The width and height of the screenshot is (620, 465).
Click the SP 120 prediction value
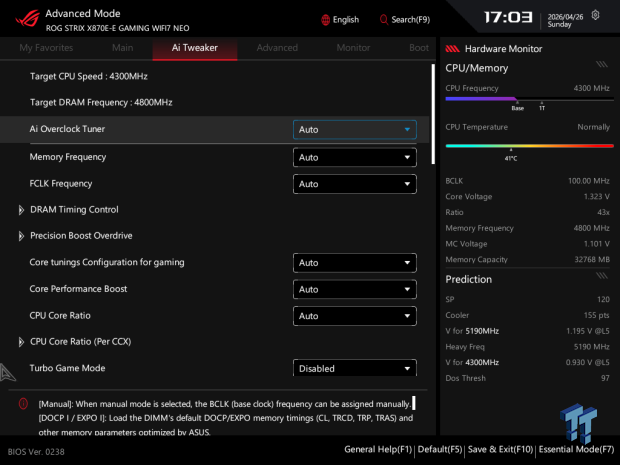click(603, 299)
